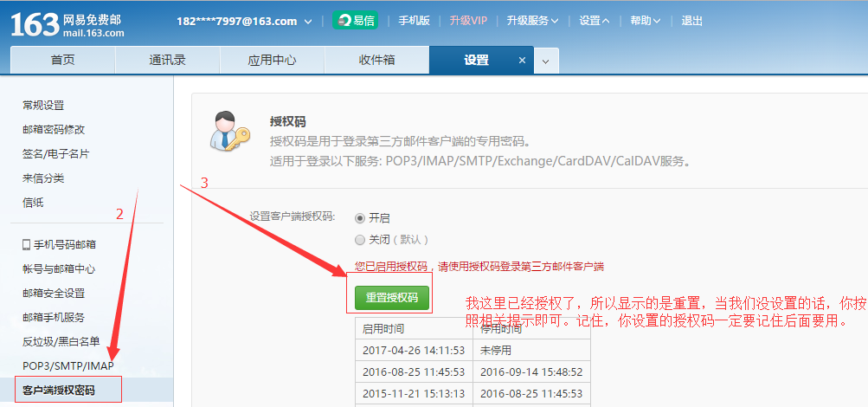Click the 升级VIP link

[x=468, y=21]
